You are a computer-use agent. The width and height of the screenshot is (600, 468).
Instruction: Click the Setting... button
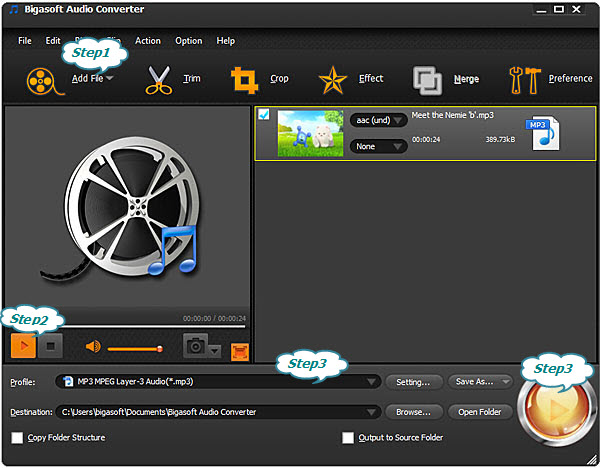tap(413, 382)
